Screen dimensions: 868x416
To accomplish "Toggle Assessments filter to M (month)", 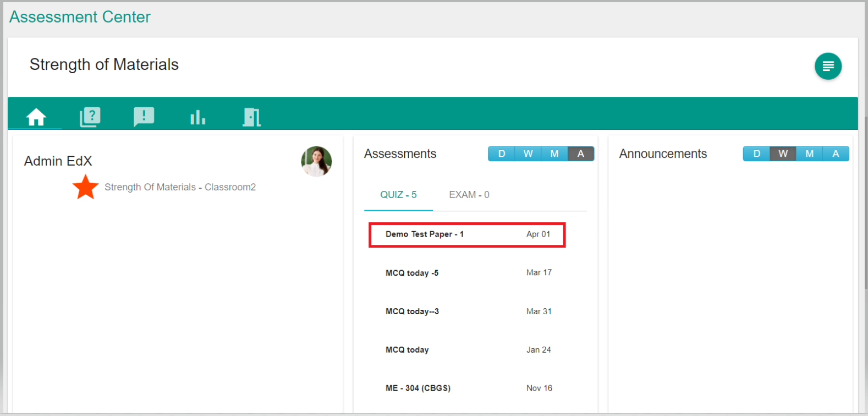I will [x=554, y=154].
